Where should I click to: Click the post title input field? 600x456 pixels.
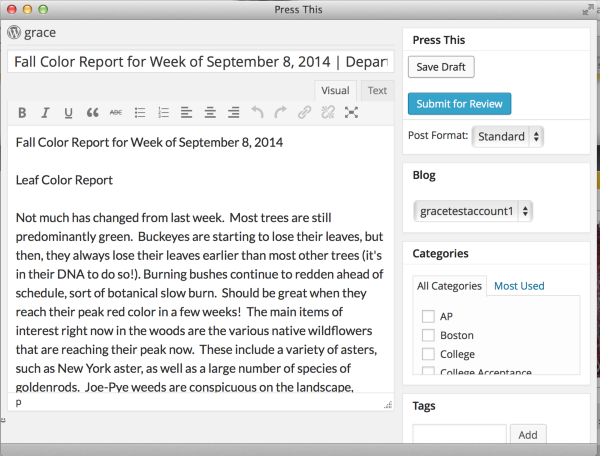point(200,61)
